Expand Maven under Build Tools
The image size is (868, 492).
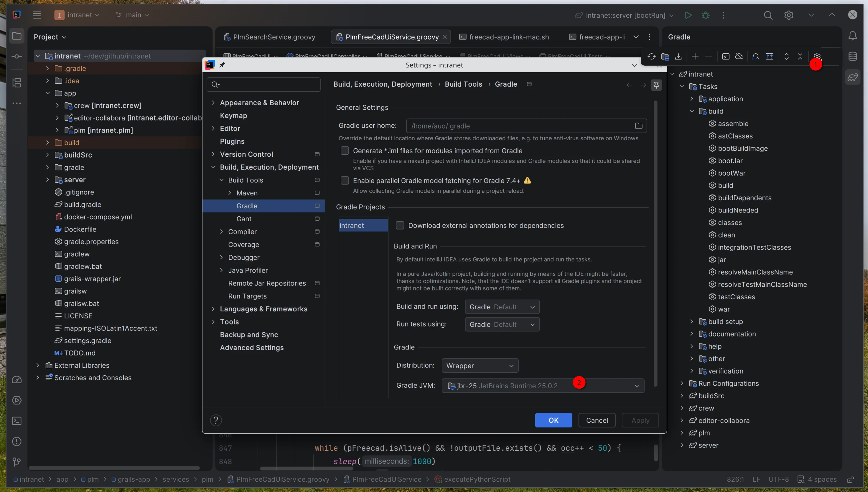230,193
